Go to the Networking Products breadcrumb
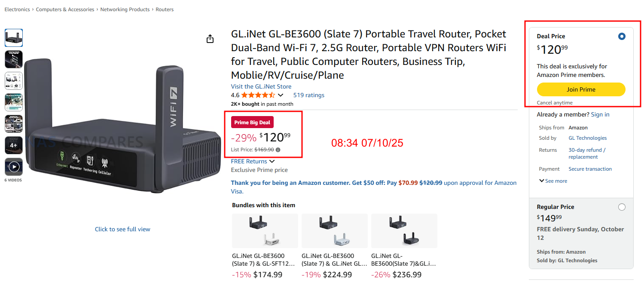Screen dimensions: 644x282 pos(125,9)
